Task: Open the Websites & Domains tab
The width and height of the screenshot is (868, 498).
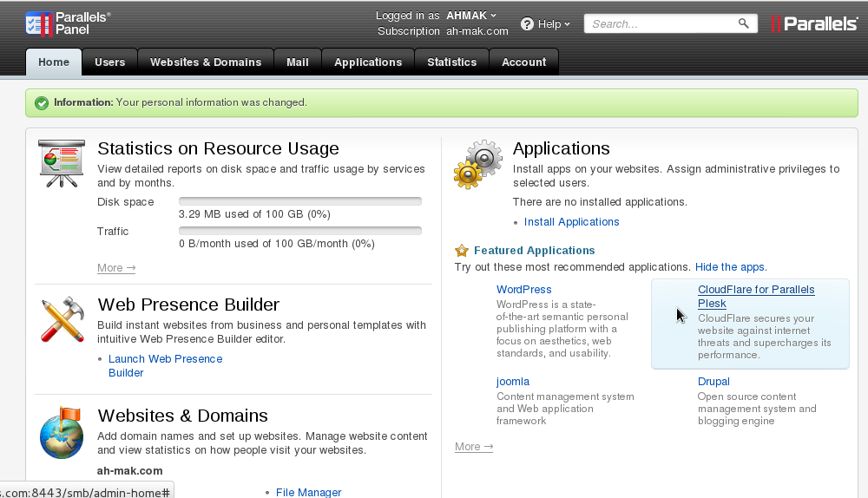Action: (x=206, y=62)
